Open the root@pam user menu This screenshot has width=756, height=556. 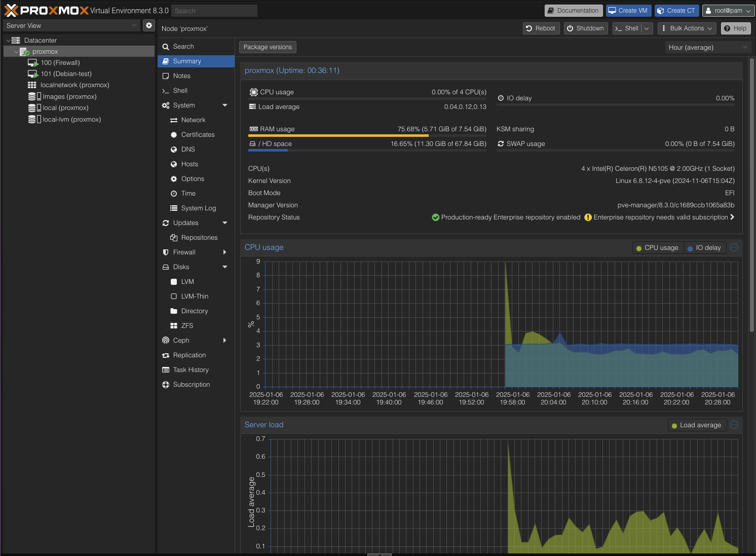pos(728,11)
